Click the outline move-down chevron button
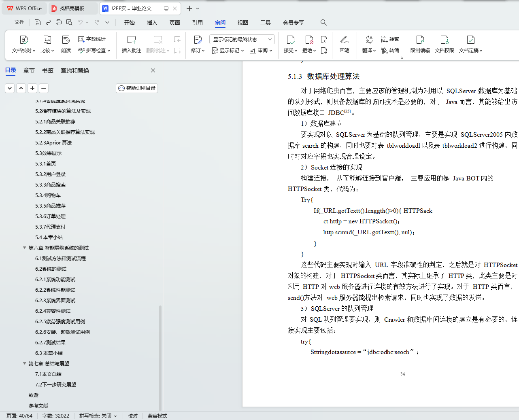519x420 pixels. click(10, 88)
